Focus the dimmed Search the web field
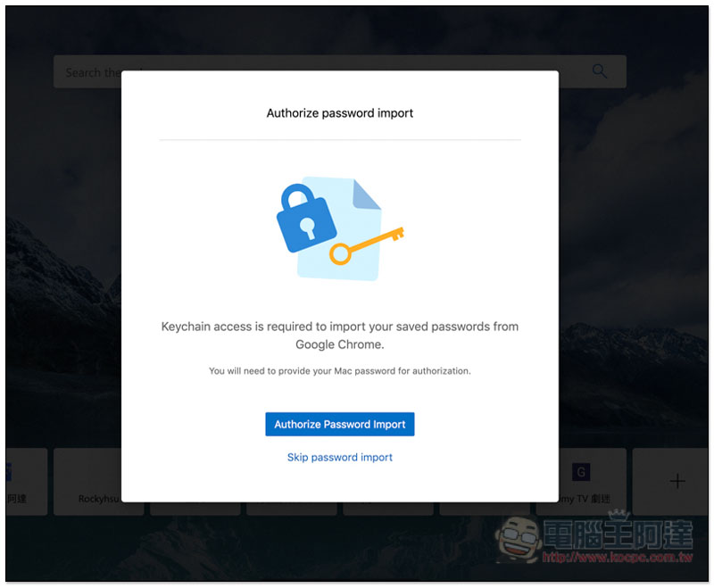 [x=87, y=72]
